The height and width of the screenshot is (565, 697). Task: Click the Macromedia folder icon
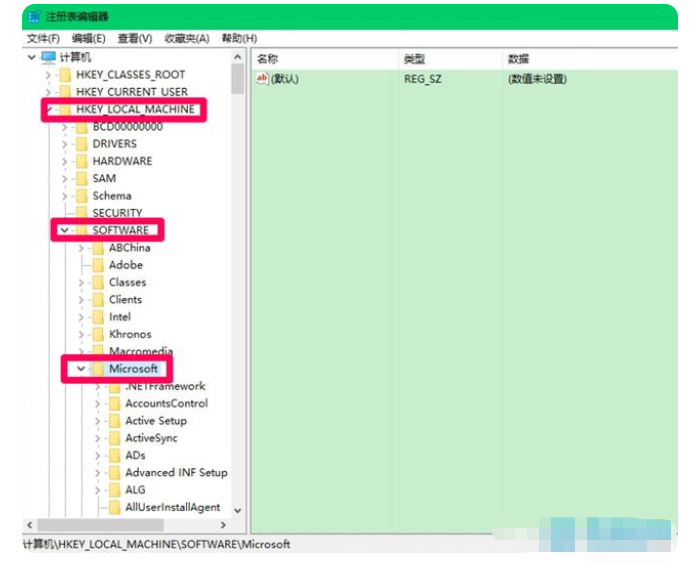[98, 351]
